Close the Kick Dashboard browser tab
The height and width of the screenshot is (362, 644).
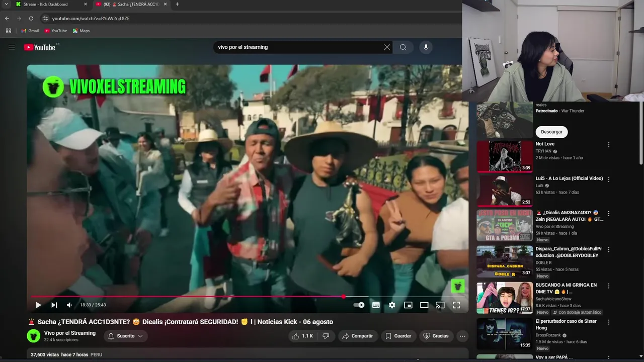(85, 4)
